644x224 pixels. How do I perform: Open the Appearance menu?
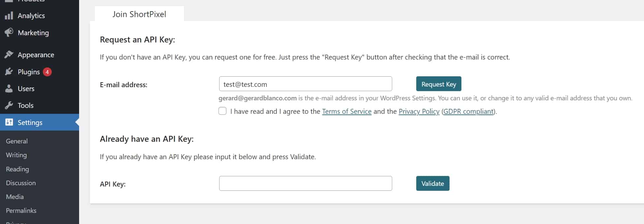[x=36, y=55]
